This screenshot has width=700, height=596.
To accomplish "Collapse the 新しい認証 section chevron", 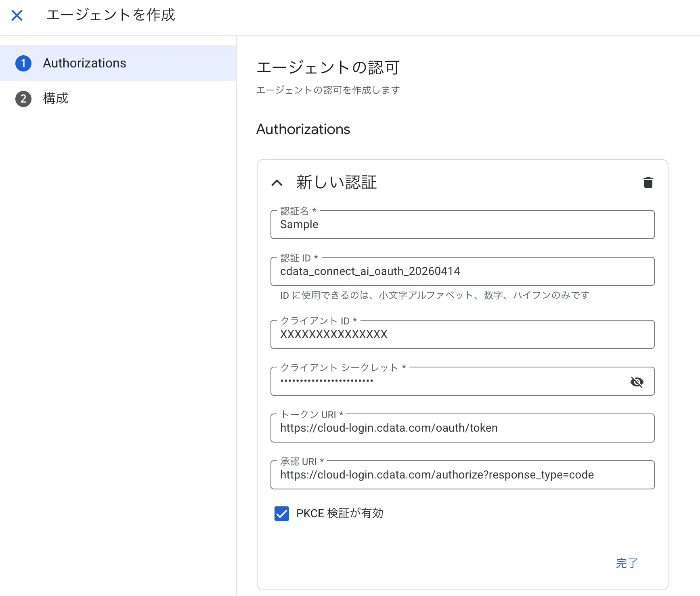I will 277,183.
